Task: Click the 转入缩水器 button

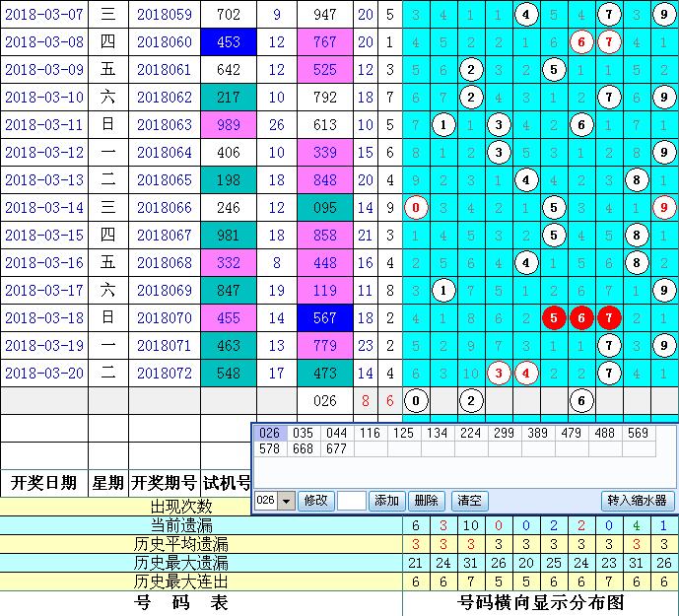Action: click(638, 500)
